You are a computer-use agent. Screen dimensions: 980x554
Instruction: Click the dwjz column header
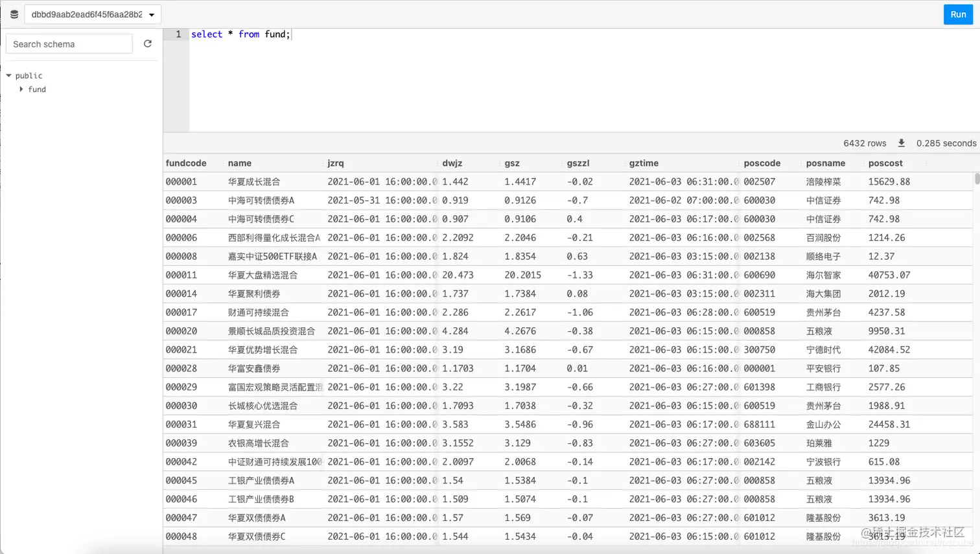point(452,163)
